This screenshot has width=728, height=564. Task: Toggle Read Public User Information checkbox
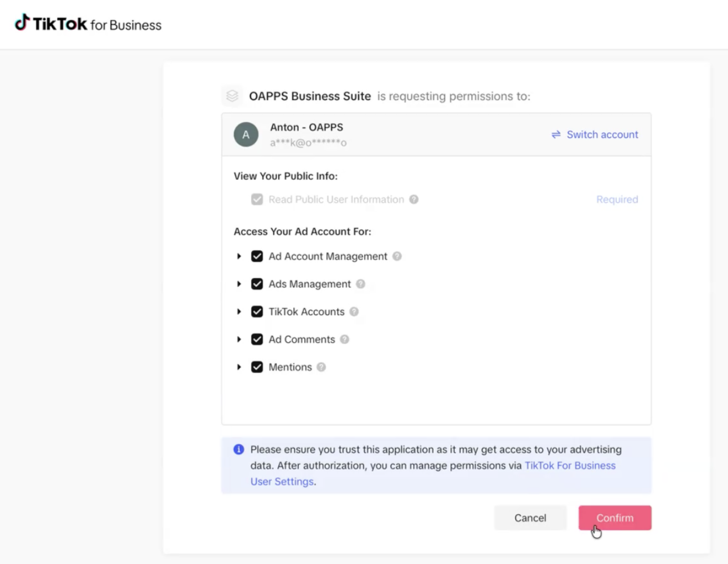click(257, 199)
